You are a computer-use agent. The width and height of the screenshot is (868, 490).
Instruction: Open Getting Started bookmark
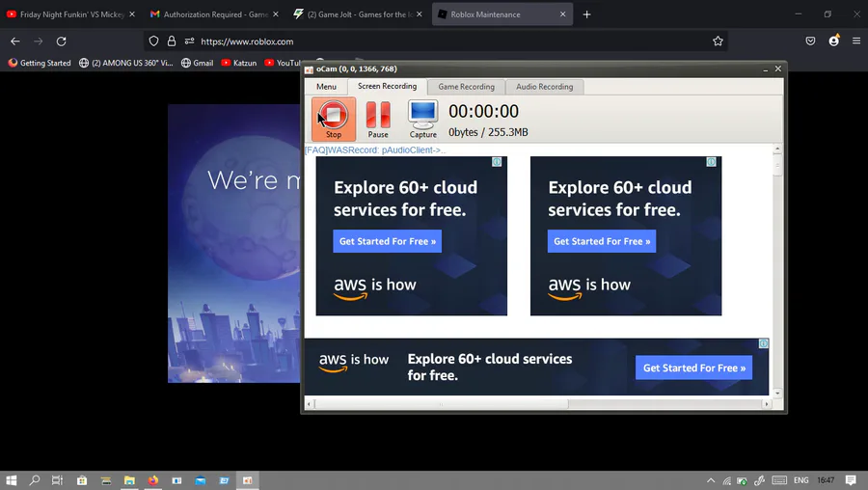click(40, 63)
